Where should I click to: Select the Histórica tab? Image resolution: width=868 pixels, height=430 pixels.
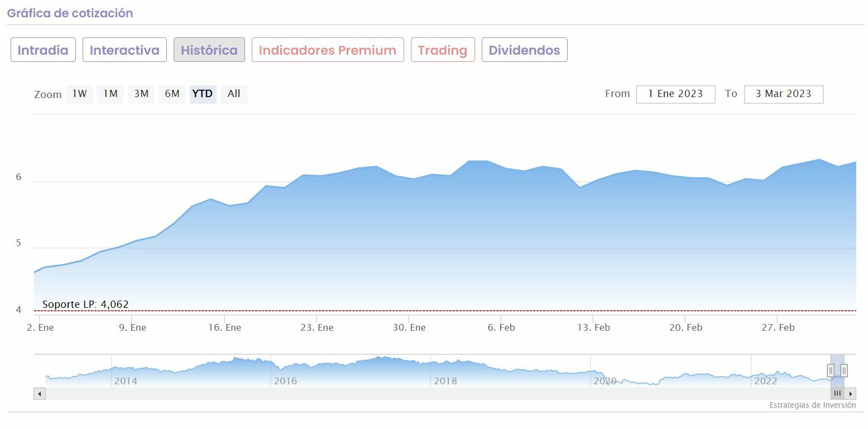click(209, 50)
